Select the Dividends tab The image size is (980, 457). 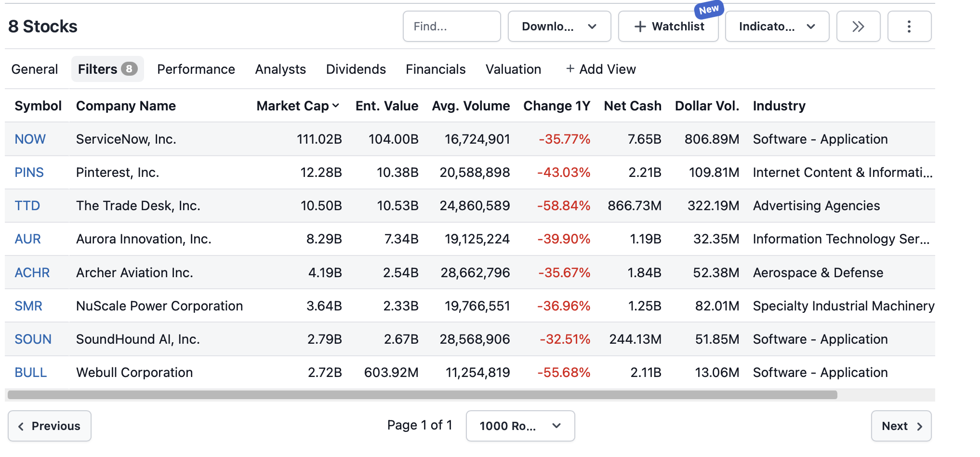(x=356, y=69)
